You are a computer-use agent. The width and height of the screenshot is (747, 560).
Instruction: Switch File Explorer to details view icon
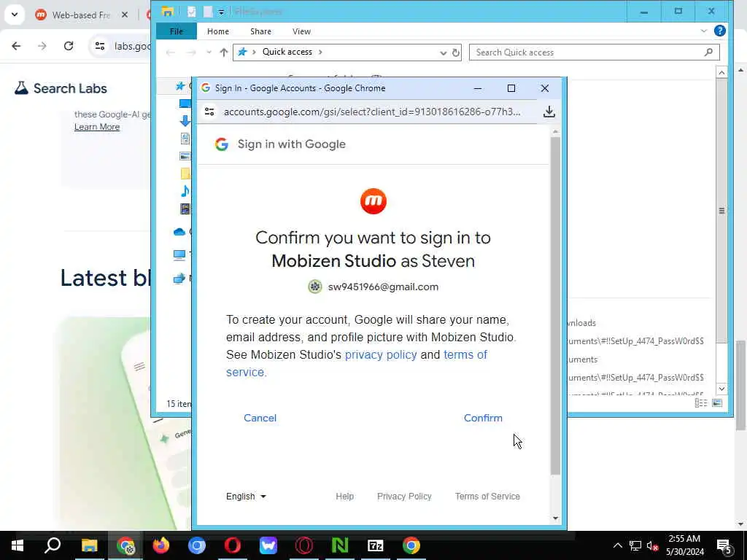pos(701,402)
